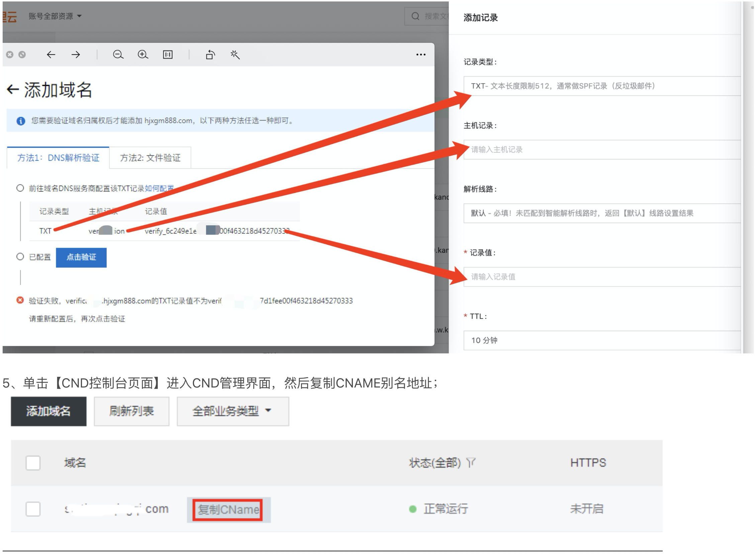Check the select-all checkbox in the 域名 column header

[x=33, y=463]
